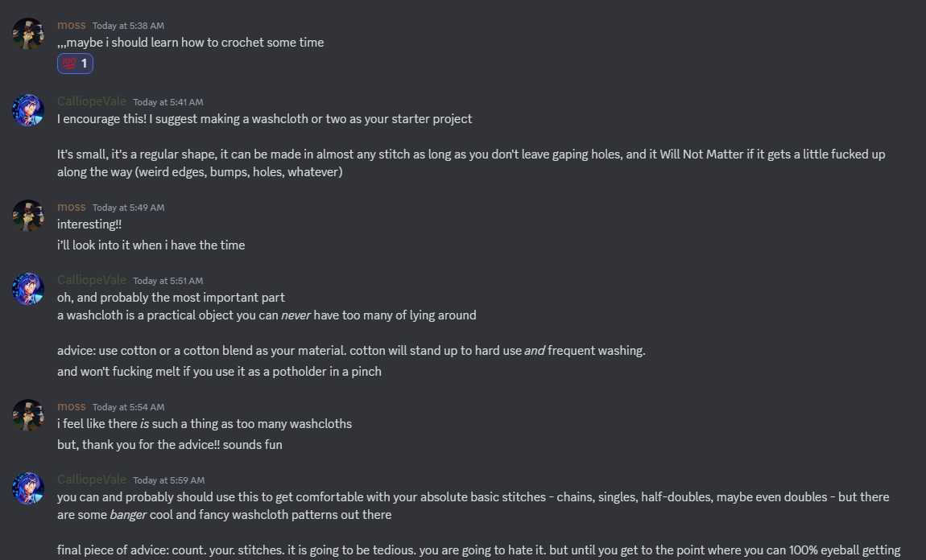Click the moss username above the crochet message

tap(71, 26)
